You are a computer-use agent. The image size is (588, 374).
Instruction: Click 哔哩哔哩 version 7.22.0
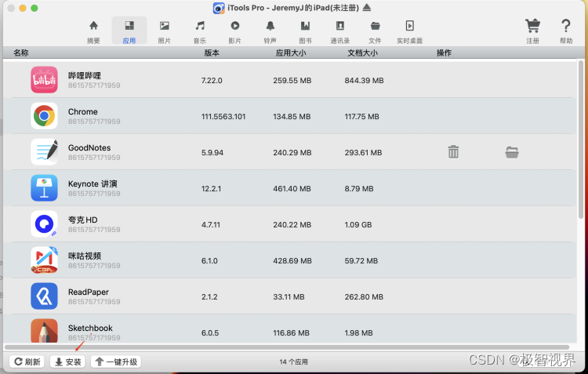click(x=212, y=81)
